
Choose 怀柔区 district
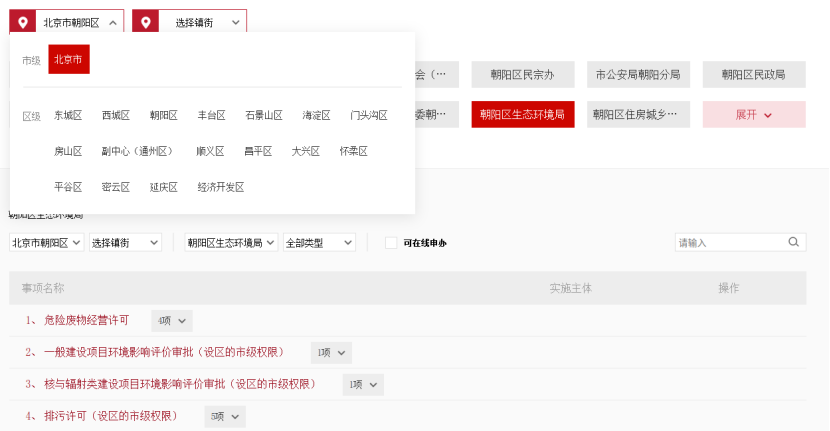click(x=354, y=151)
